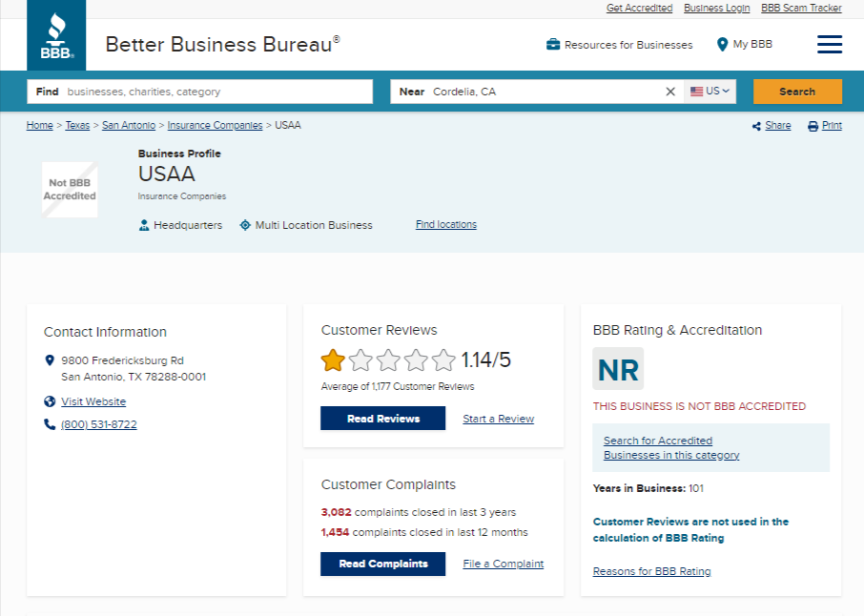This screenshot has height=616, width=864.
Task: Click the fifth empty star rating
Action: (443, 360)
